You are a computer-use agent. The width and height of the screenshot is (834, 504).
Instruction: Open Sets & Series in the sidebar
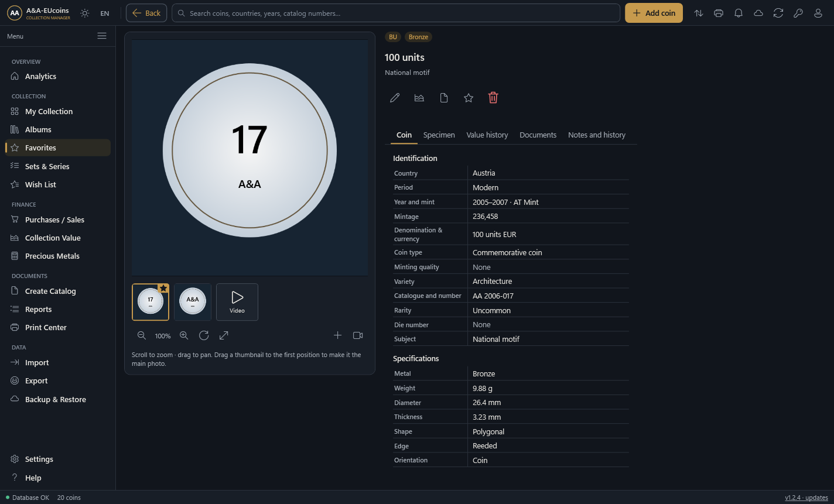[x=57, y=167]
